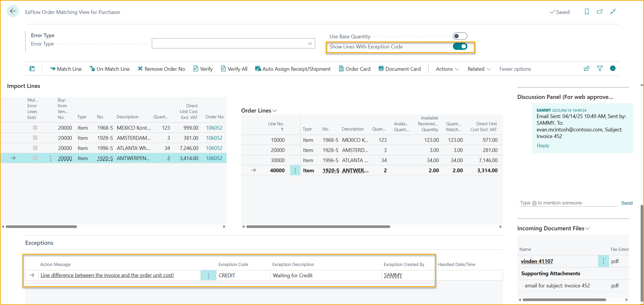Open the Actions menu
This screenshot has height=305, width=644.
(447, 69)
